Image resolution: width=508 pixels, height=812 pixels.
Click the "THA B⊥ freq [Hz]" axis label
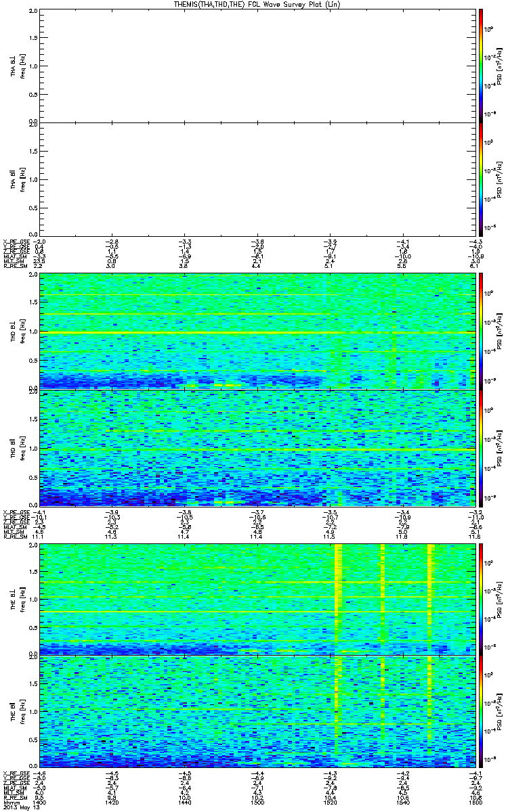(18, 66)
